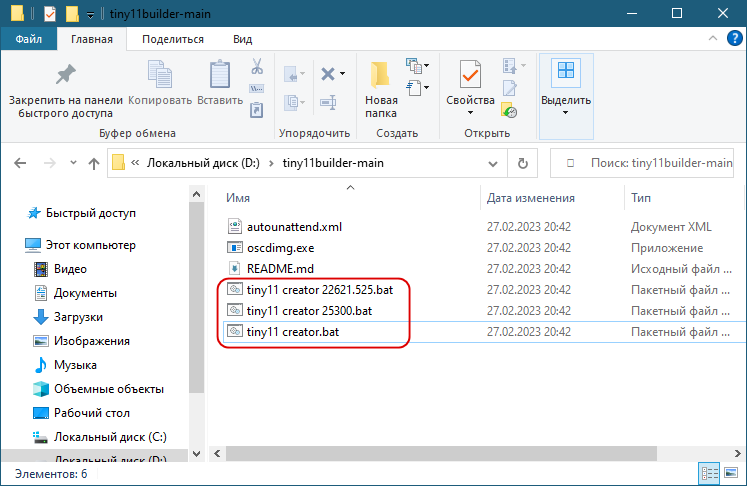Click the Paste shortcut icon
This screenshot has width=747, height=486.
(x=257, y=110)
